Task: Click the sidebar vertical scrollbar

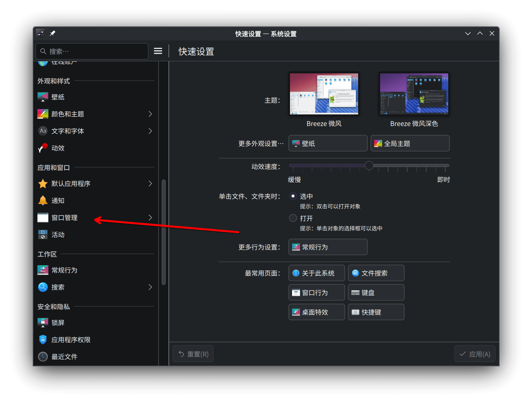Action: [x=164, y=232]
